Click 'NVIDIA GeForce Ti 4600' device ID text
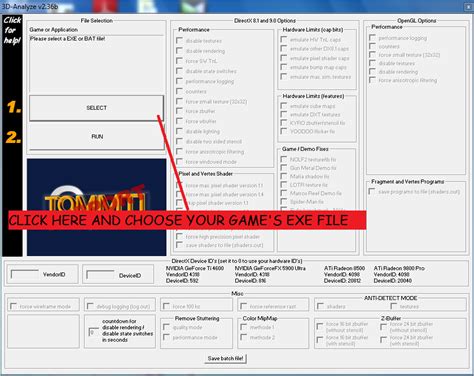Viewport: 474px width, 376px height. pos(195,268)
